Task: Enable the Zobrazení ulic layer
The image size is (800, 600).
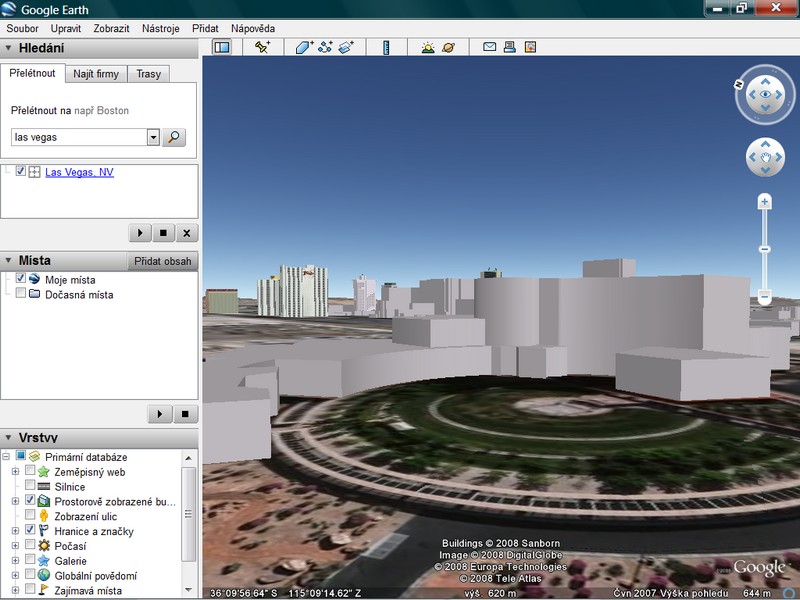Action: [x=30, y=514]
